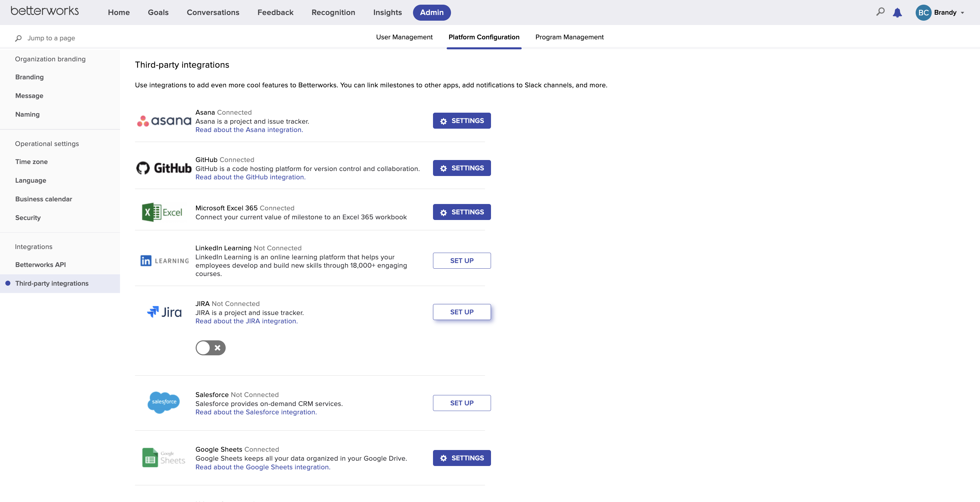Click SET UP for Salesforce
Screen dimensions: 980x502
pos(462,403)
